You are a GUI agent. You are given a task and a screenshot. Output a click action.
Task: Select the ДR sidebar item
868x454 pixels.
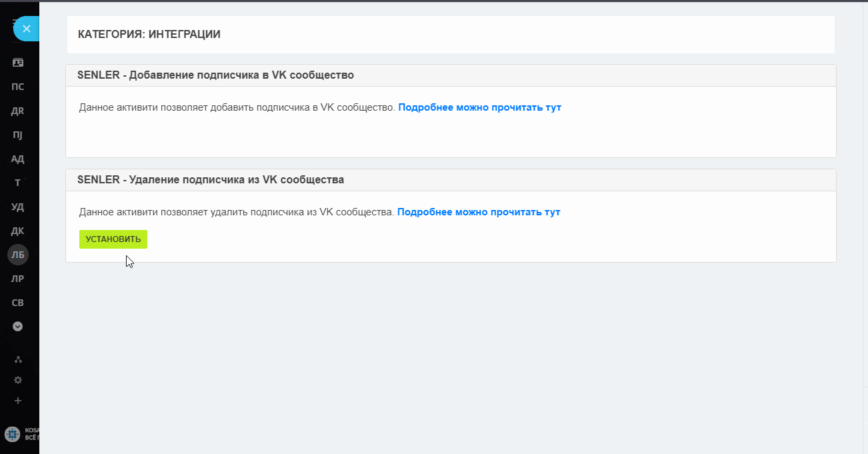[x=18, y=111]
